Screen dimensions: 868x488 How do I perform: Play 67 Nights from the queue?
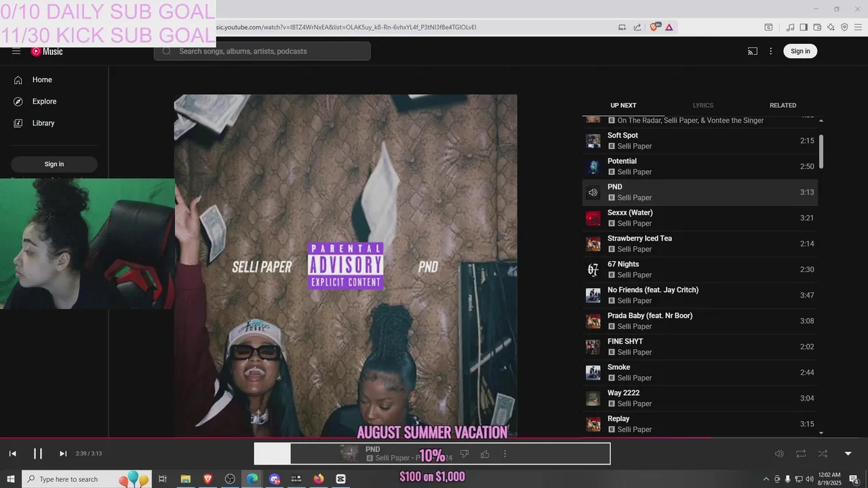coord(700,270)
